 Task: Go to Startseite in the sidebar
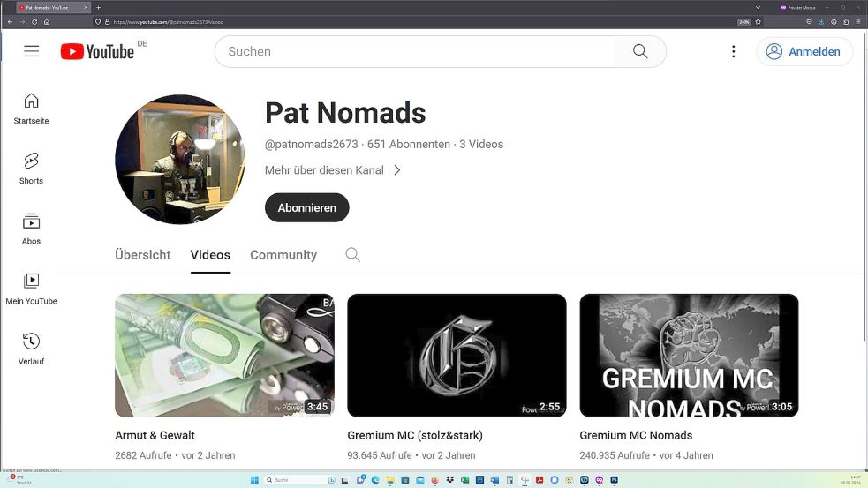click(x=31, y=109)
